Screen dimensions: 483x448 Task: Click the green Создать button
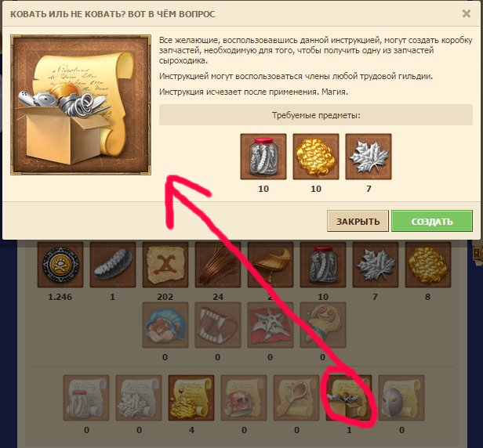(x=431, y=221)
